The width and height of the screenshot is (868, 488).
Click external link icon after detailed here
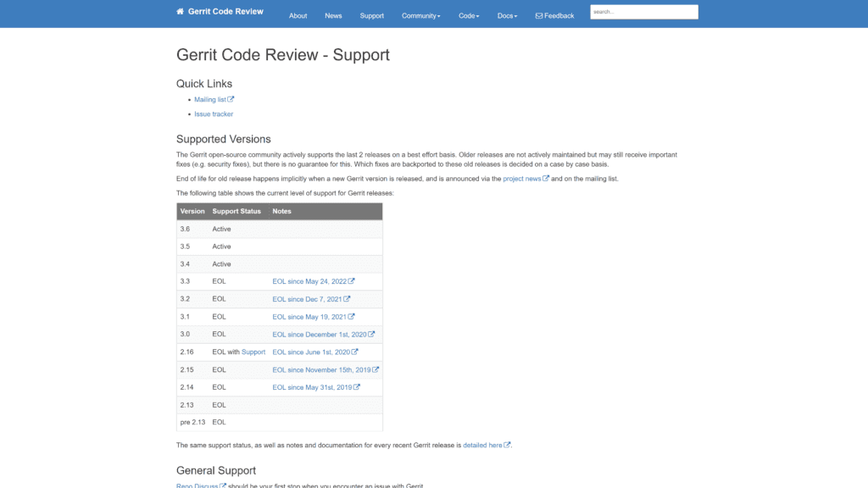[x=507, y=444]
